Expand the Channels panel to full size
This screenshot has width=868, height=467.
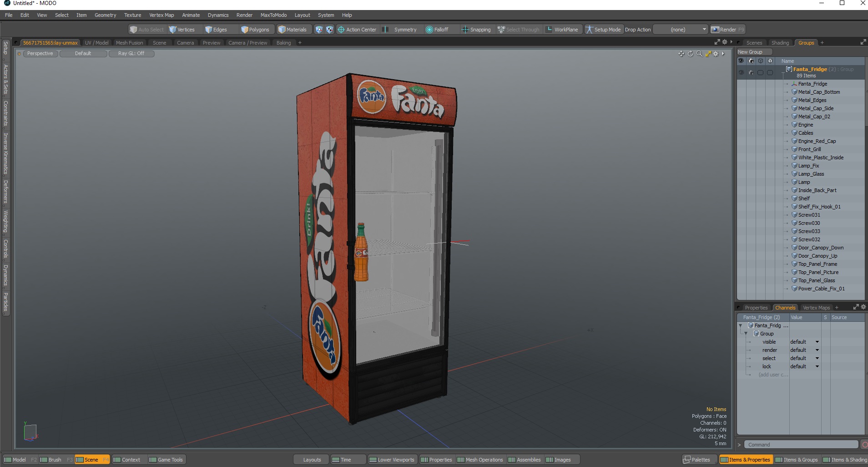coord(856,307)
